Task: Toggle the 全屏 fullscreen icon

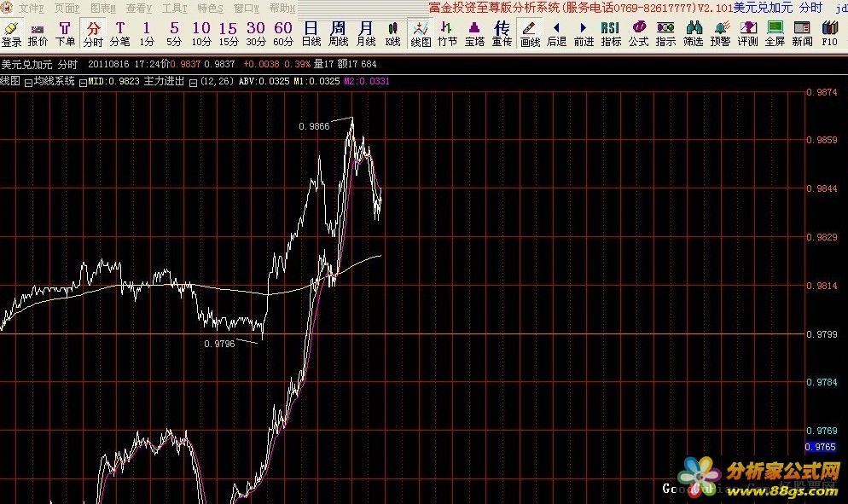Action: point(775,33)
